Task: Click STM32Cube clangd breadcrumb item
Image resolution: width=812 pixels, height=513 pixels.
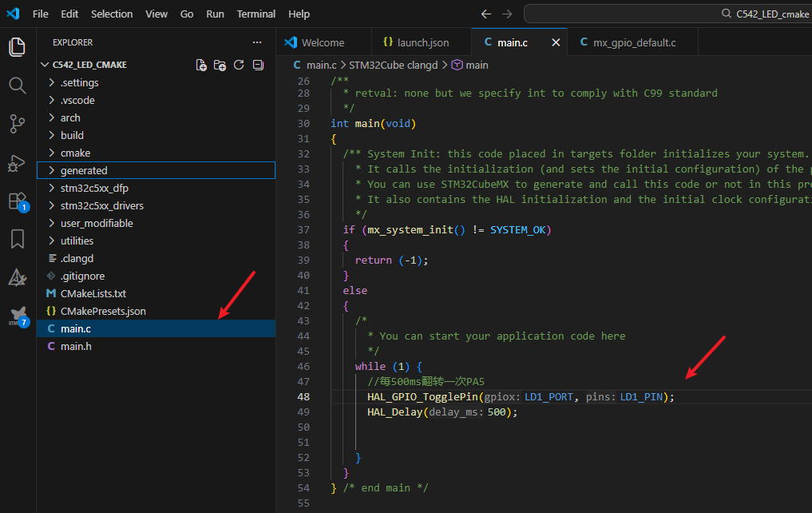Action: point(393,66)
